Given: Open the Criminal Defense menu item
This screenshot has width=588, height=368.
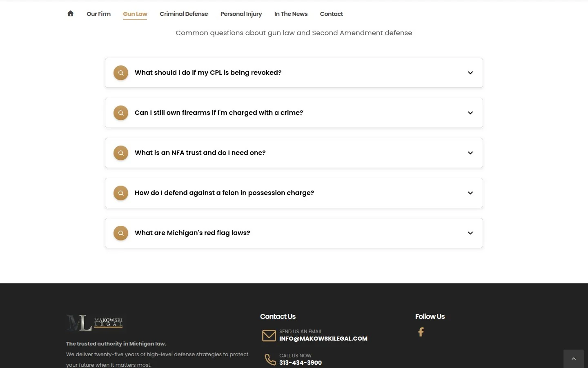Looking at the screenshot, I should point(184,14).
